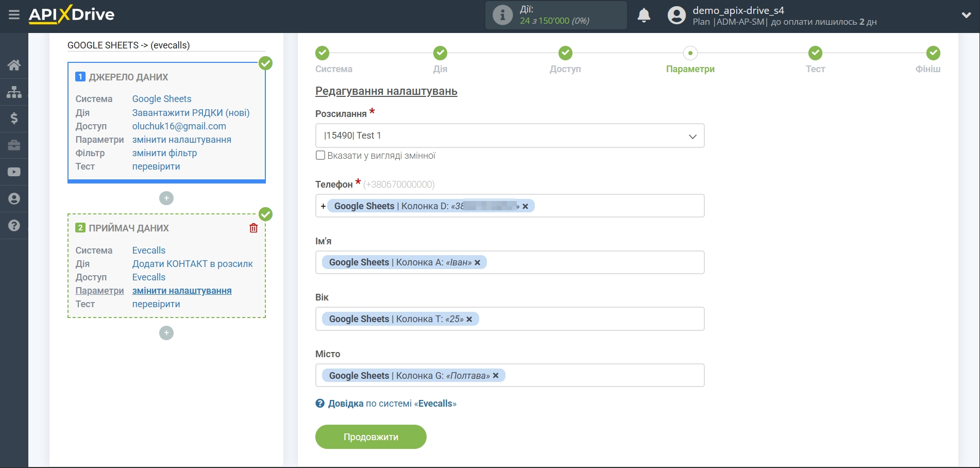Go to the Дія step
Viewport: 980px width, 468px height.
point(440,53)
